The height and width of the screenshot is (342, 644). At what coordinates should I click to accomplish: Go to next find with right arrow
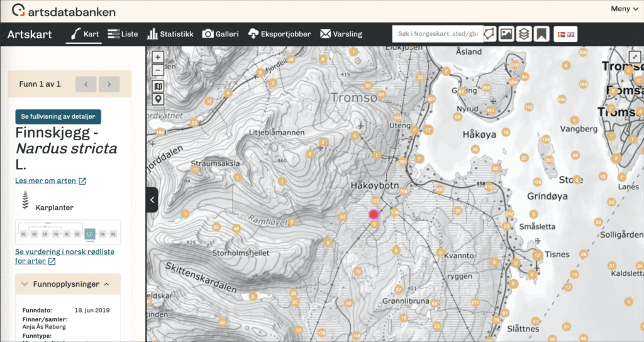pos(109,84)
